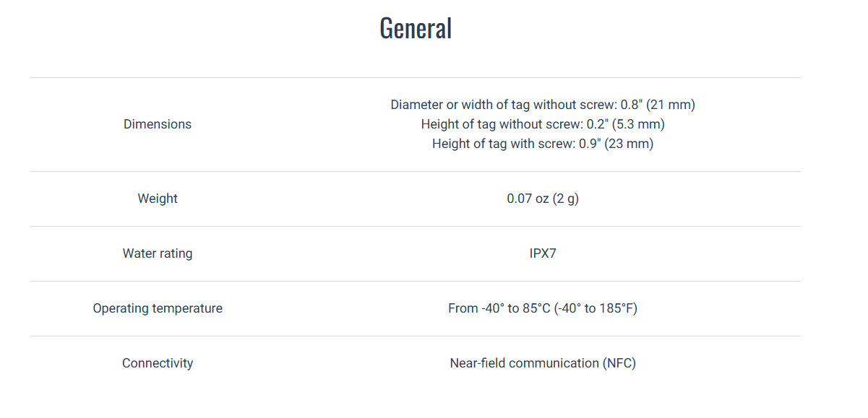868x418 pixels.
Task: Click the 'From -40° to 85°C' text
Action: (x=499, y=308)
